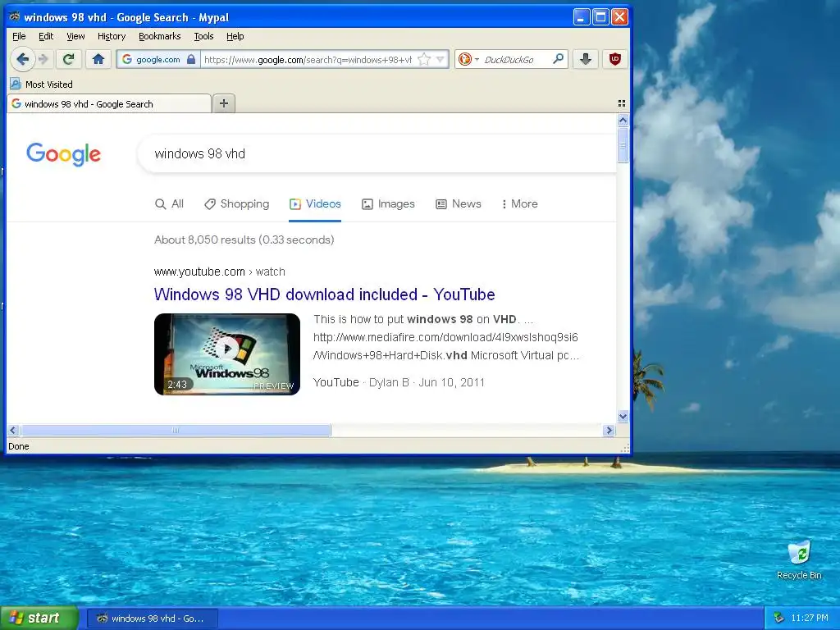
Task: Click the vertical scrollbar thumb
Action: click(623, 144)
